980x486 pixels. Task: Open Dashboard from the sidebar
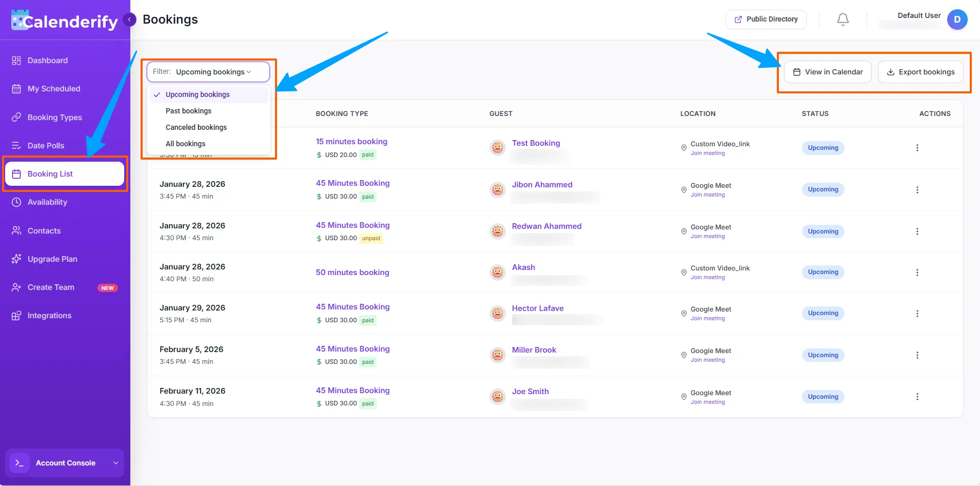point(47,61)
